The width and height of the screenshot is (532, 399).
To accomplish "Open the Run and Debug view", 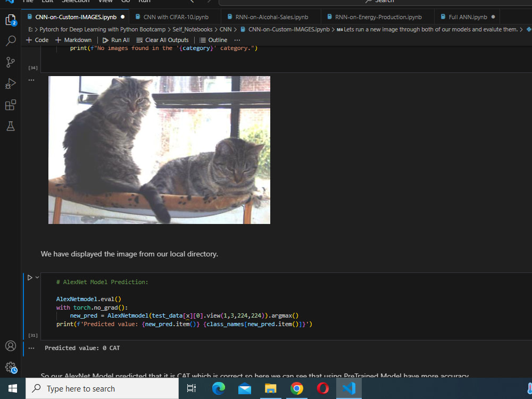I will (11, 84).
